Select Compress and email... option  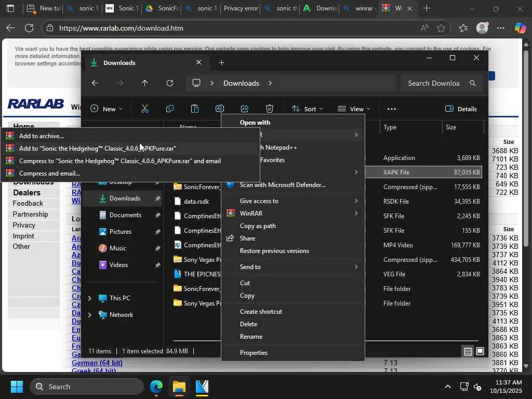coord(49,174)
